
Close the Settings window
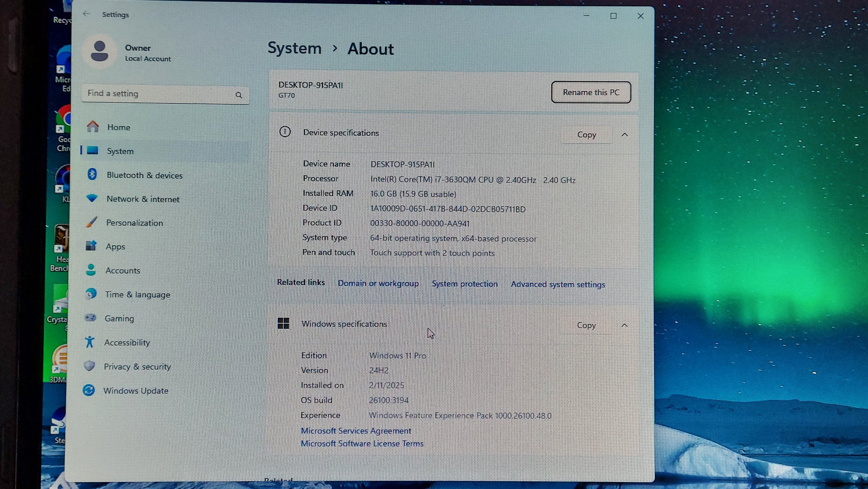(641, 16)
